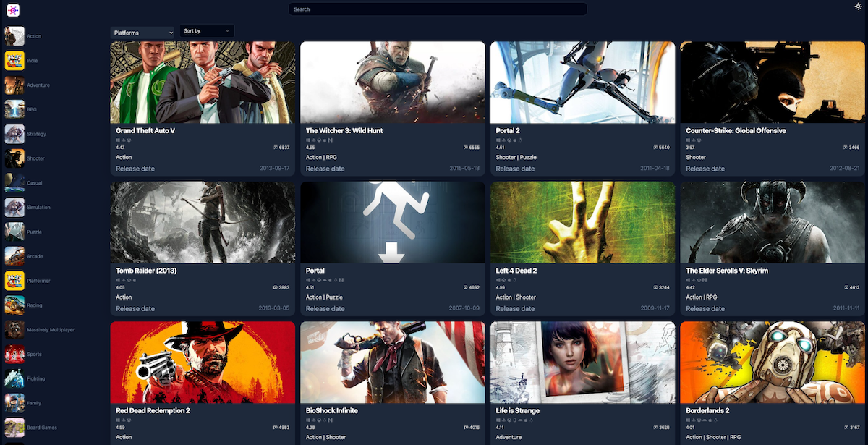This screenshot has height=445, width=868.
Task: Click the Fighting genre icon
Action: point(14,378)
